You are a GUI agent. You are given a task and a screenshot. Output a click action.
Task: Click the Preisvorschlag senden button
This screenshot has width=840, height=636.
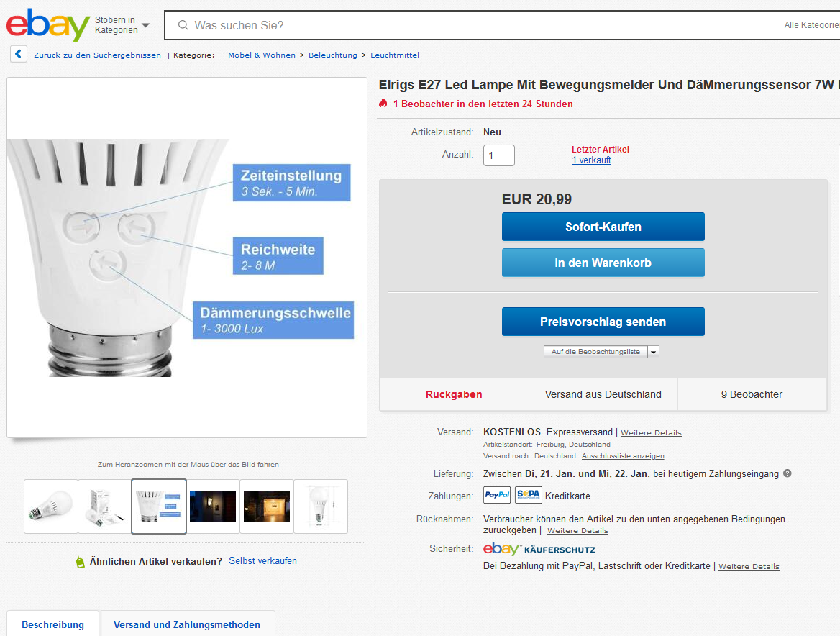coord(603,322)
